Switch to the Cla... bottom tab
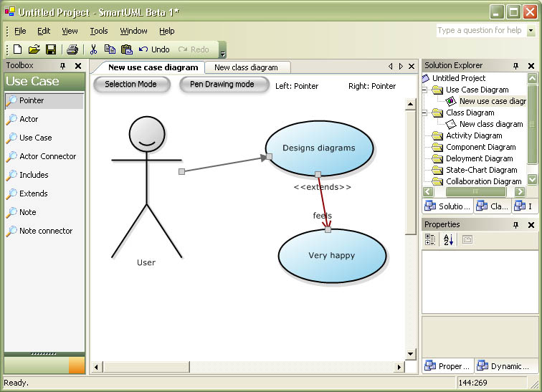The image size is (542, 392). (x=493, y=206)
